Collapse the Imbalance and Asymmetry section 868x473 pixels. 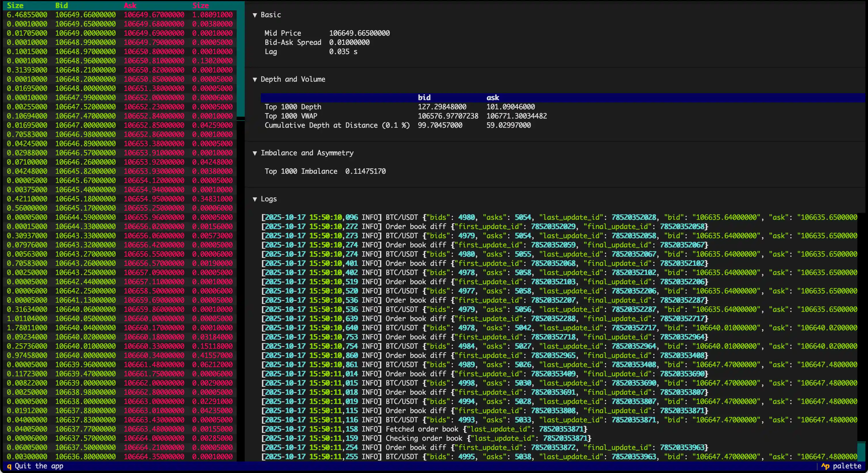click(255, 153)
